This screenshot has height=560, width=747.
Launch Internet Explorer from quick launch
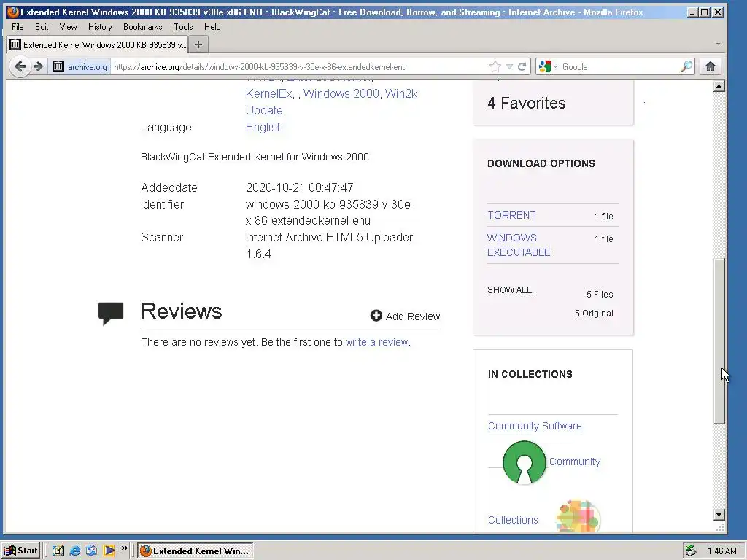(x=75, y=551)
